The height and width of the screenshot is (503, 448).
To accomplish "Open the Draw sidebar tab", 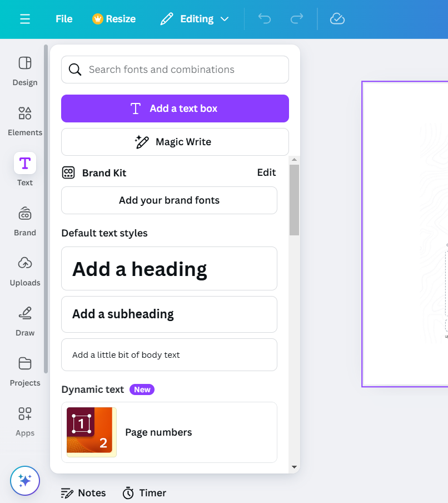I will 25,322.
